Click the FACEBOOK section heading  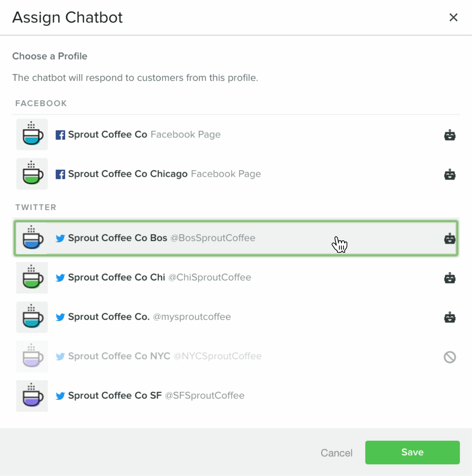pyautogui.click(x=41, y=103)
